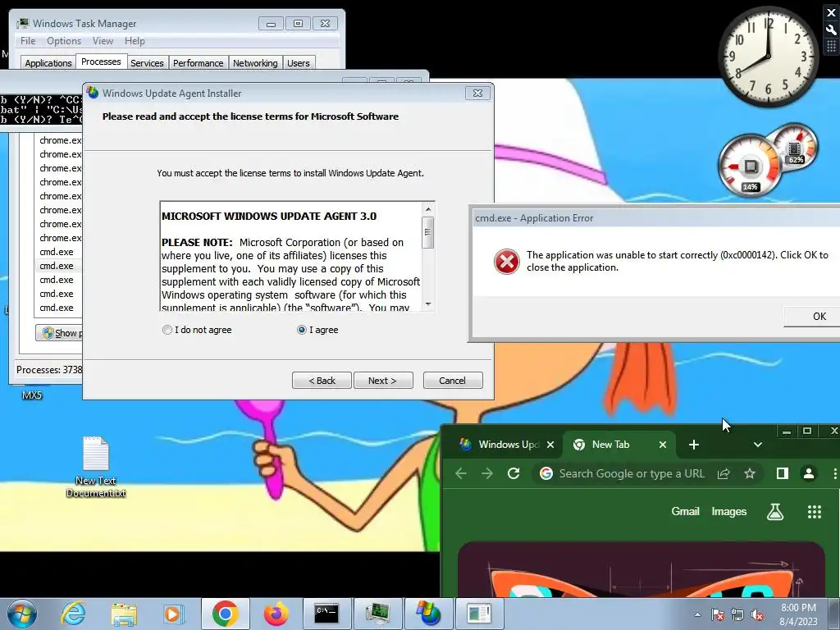Click the Back button in installer
Viewport: 840px width, 630px height.
point(322,381)
